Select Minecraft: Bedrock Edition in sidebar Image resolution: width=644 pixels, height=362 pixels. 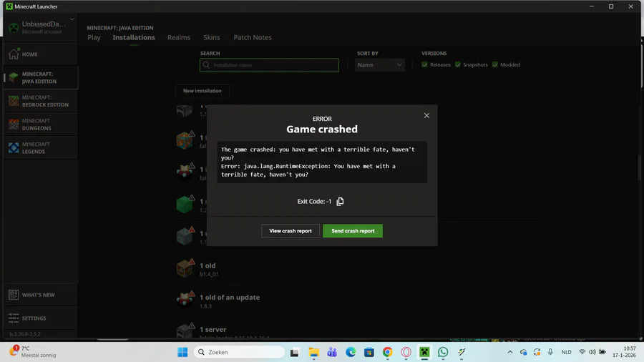pos(40,101)
